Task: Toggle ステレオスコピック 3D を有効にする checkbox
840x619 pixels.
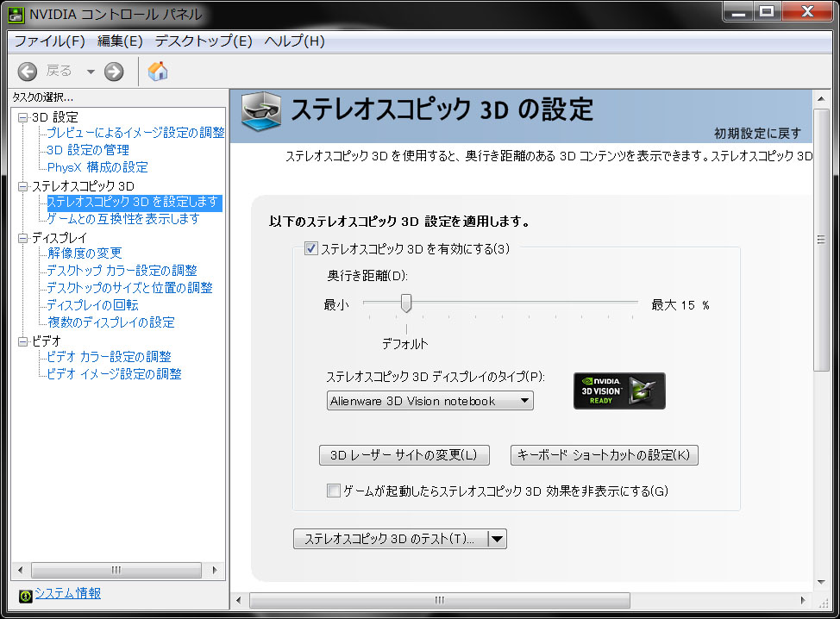Action: [x=311, y=248]
